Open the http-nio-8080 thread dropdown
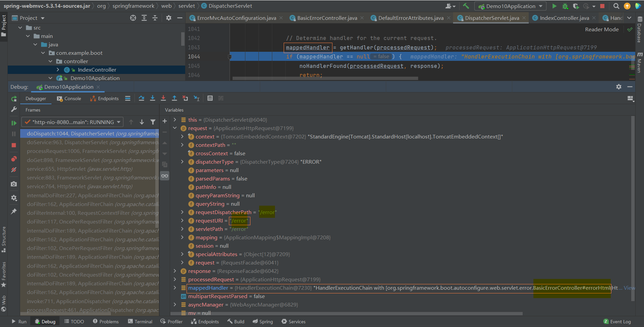 tap(73, 122)
